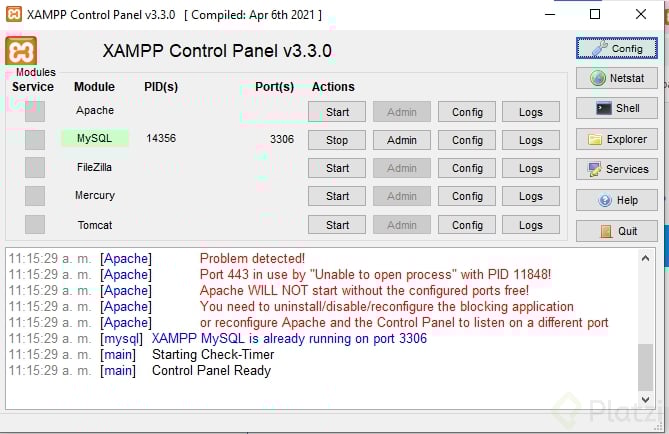
Task: Click the Actions column header
Action: click(333, 87)
